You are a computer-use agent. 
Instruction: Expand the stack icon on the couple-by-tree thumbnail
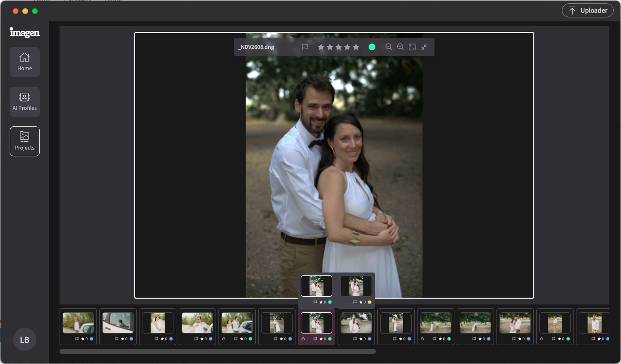(x=422, y=339)
